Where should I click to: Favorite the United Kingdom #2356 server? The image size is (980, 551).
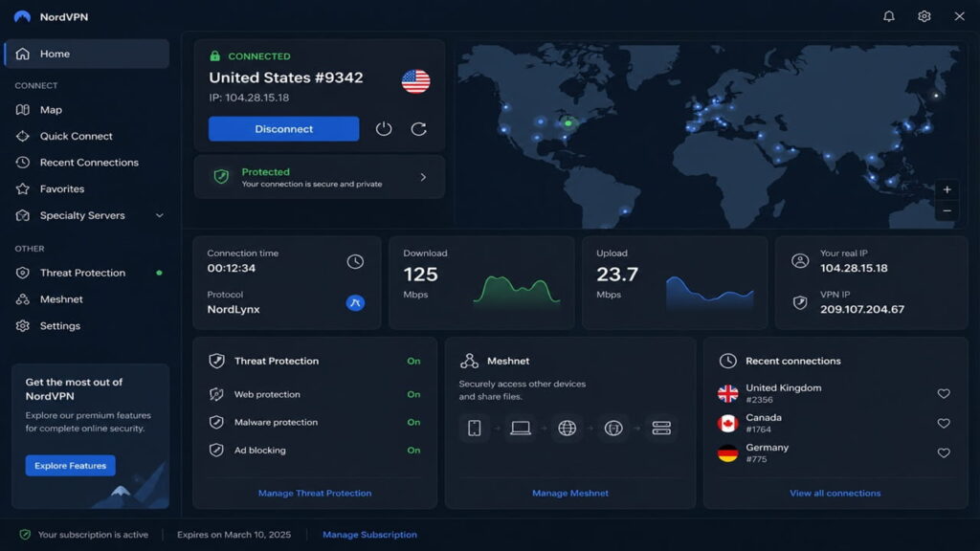coord(944,393)
